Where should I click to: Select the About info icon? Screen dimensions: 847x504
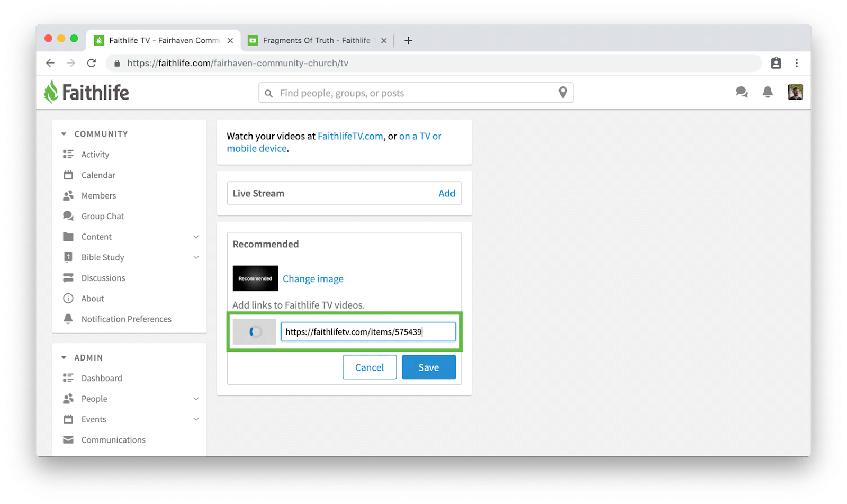coord(68,298)
